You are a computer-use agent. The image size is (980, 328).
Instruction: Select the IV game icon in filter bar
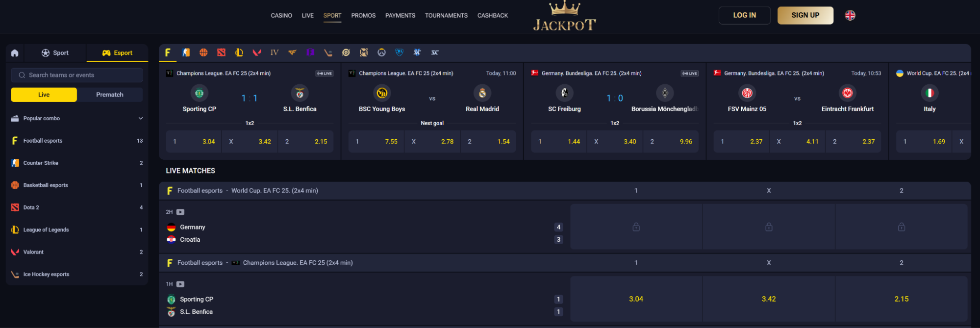(x=275, y=52)
